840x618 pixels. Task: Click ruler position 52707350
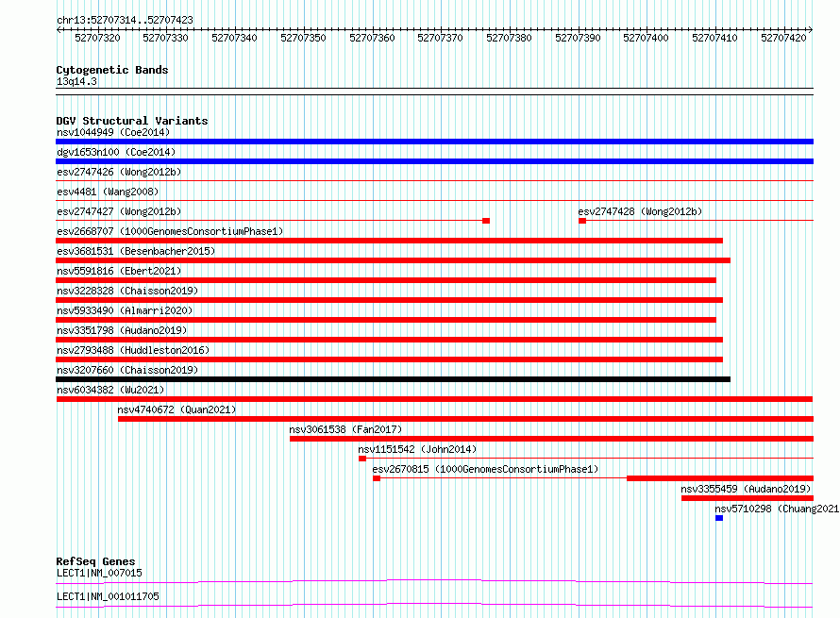pyautogui.click(x=303, y=38)
